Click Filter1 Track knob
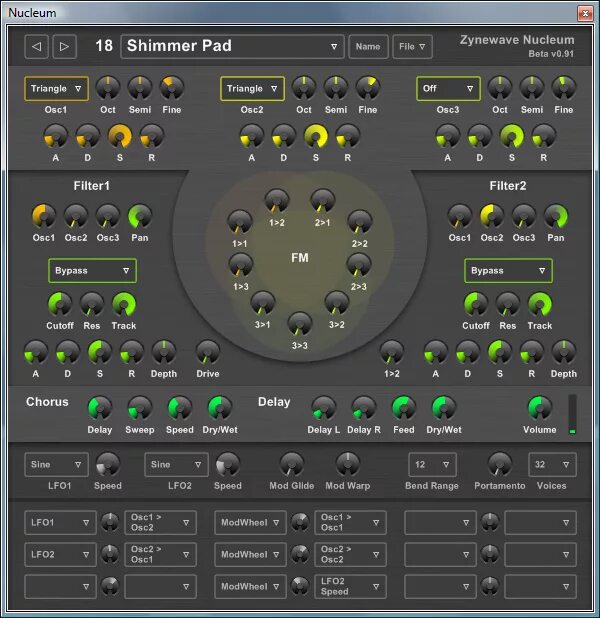This screenshot has height=618, width=600. (x=124, y=304)
